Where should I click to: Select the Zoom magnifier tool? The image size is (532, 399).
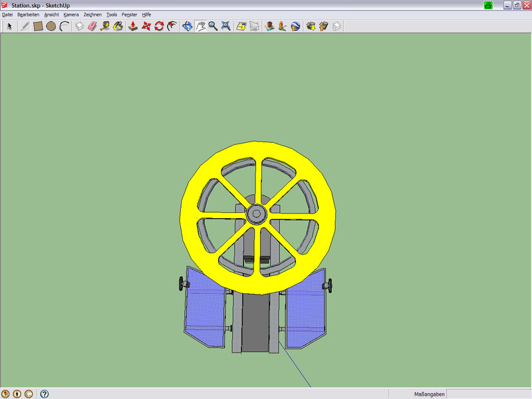pos(213,26)
